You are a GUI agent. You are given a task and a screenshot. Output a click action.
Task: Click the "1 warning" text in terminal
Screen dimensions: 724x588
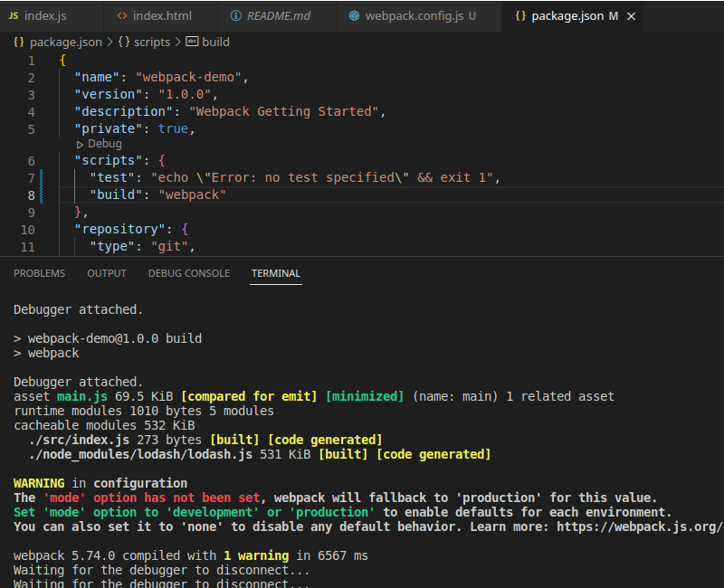(x=256, y=555)
